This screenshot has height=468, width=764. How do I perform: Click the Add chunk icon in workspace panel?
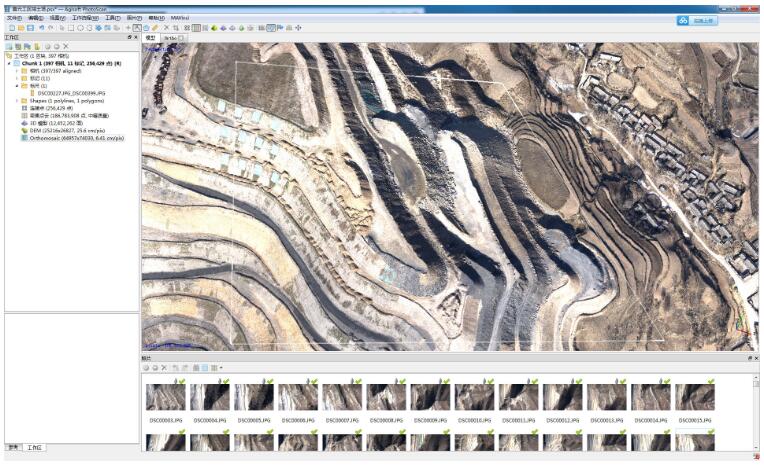pyautogui.click(x=9, y=46)
